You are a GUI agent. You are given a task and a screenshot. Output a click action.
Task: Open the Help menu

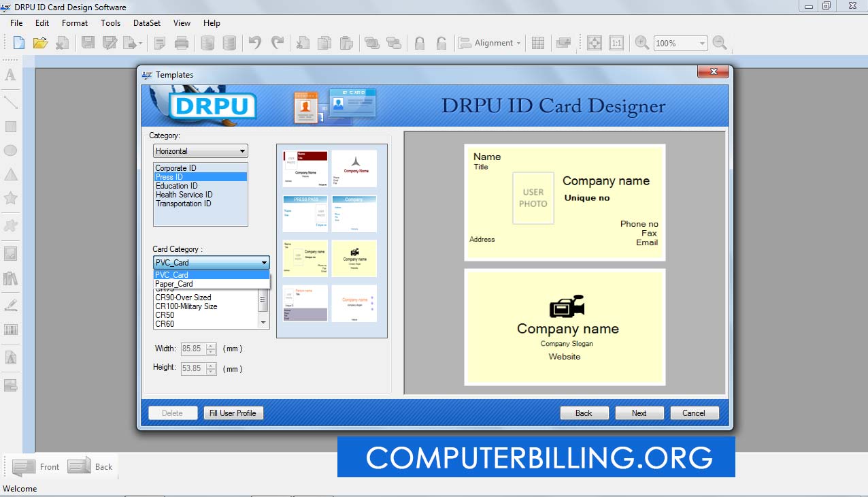[x=212, y=22]
